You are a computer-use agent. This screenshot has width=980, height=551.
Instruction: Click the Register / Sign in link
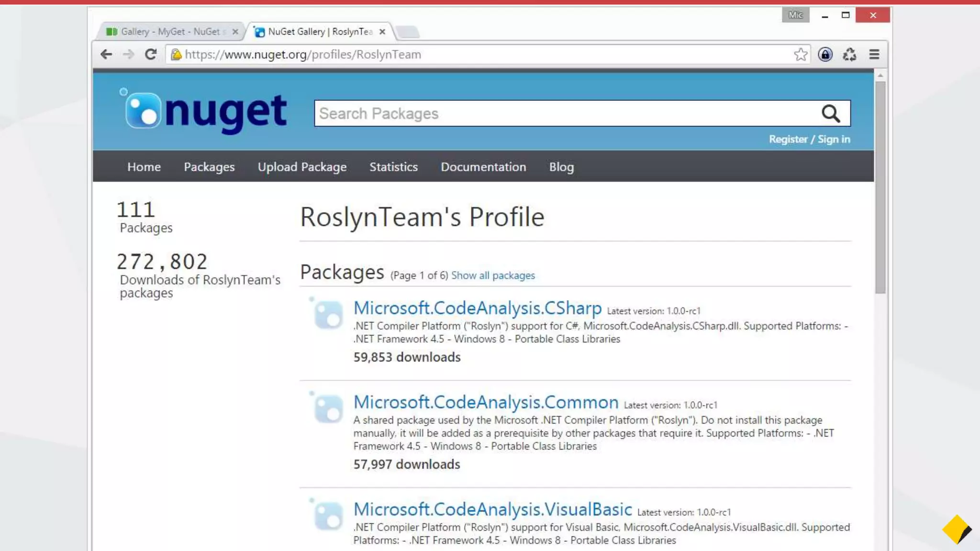point(809,139)
